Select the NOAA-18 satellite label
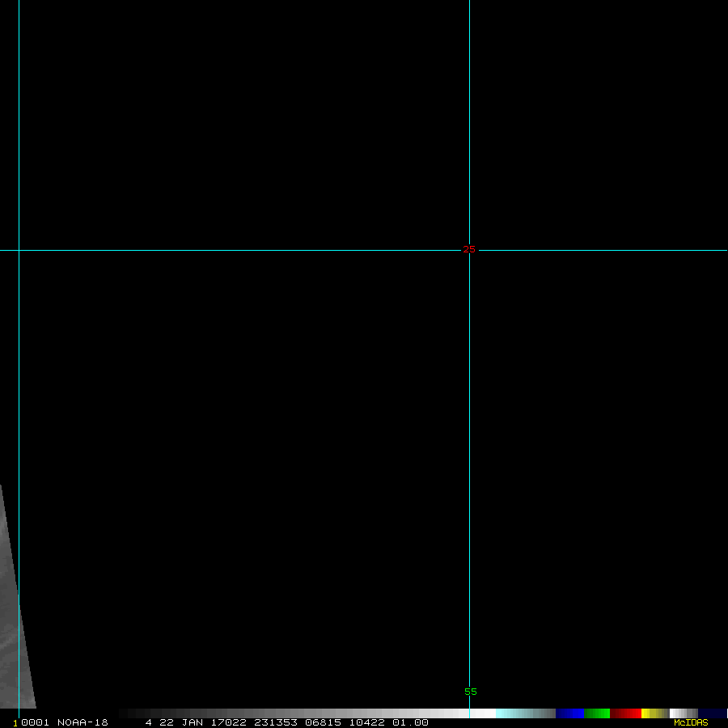The image size is (728, 728). (83, 722)
